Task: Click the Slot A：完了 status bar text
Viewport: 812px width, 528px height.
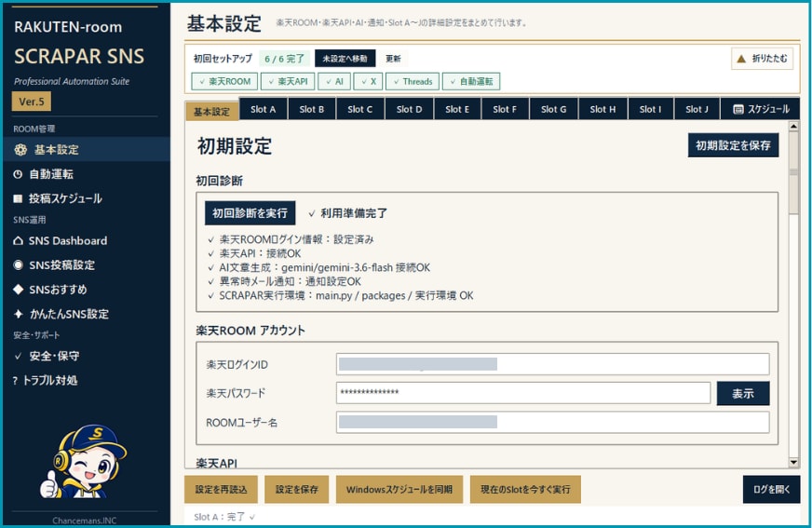Action: click(x=224, y=517)
